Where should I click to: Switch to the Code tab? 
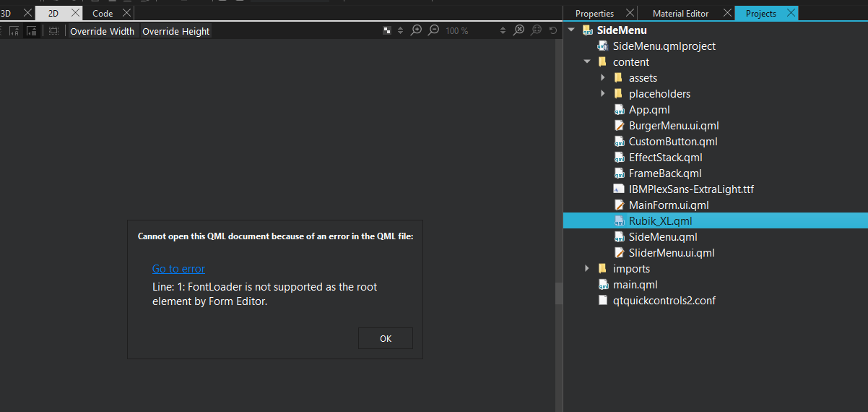pyautogui.click(x=103, y=13)
